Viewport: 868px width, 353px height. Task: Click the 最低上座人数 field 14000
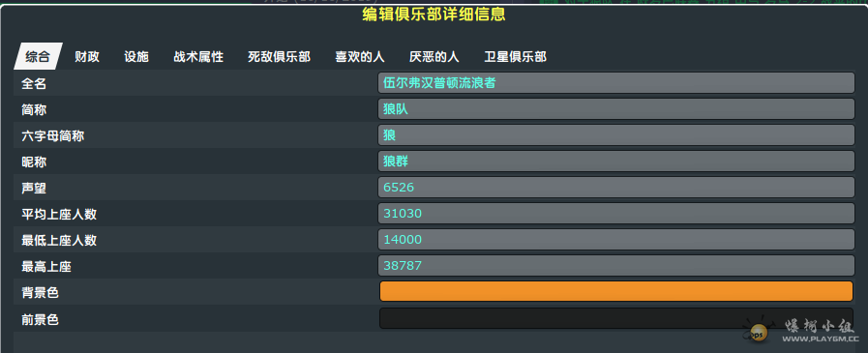tap(616, 239)
